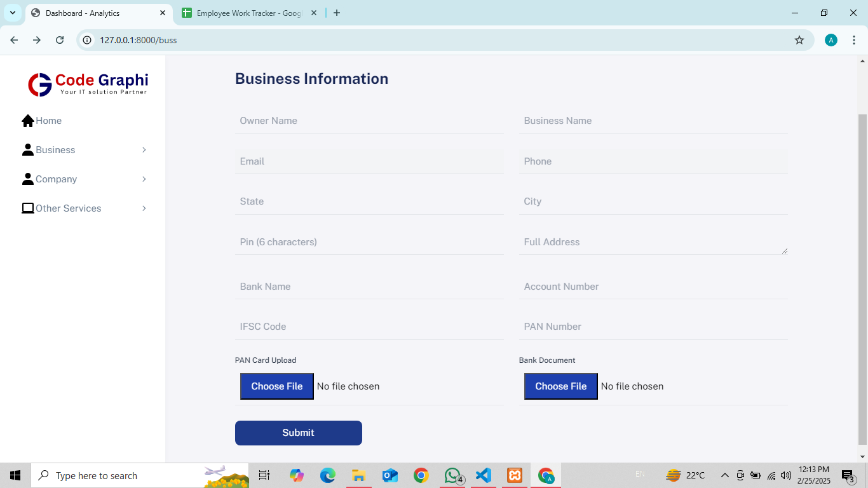Click the IFSC Code field
Screen dimensions: 868x488
[x=369, y=327]
